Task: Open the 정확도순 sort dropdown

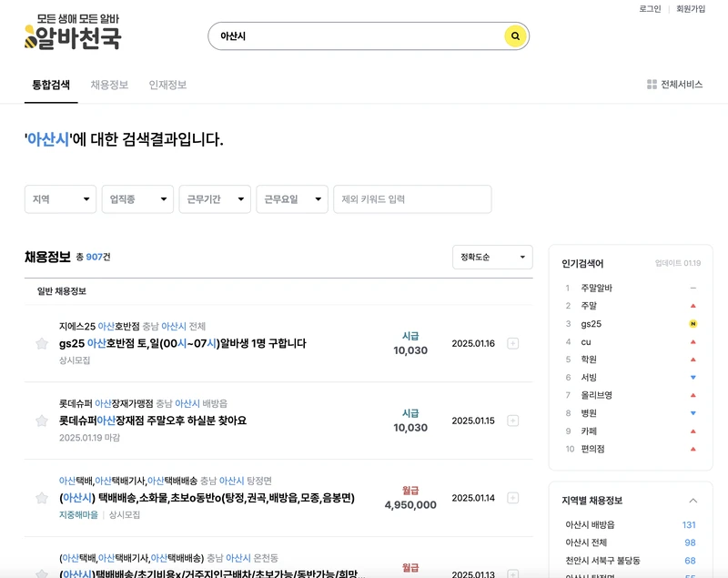Action: pyautogui.click(x=494, y=257)
